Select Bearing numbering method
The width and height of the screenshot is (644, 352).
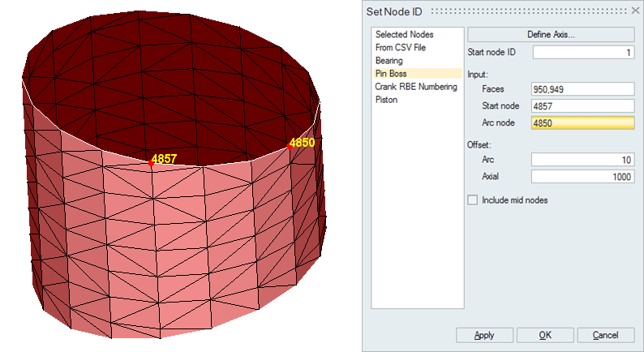click(389, 61)
